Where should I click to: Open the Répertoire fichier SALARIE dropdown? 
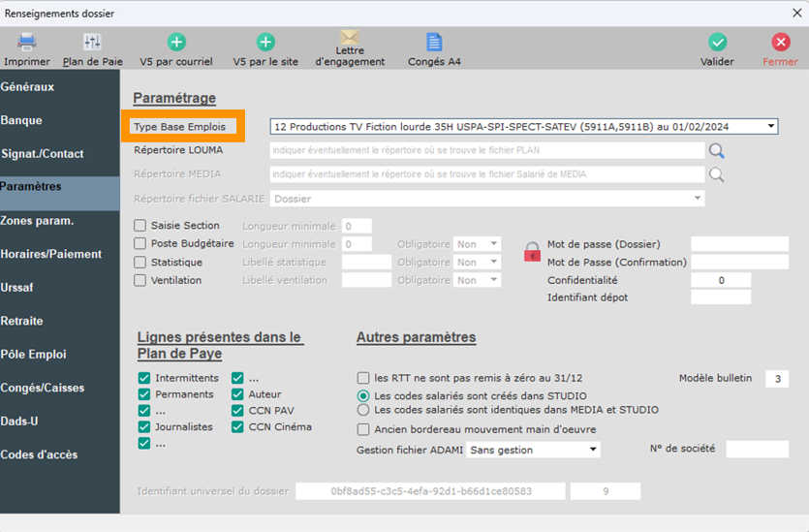pyautogui.click(x=487, y=199)
